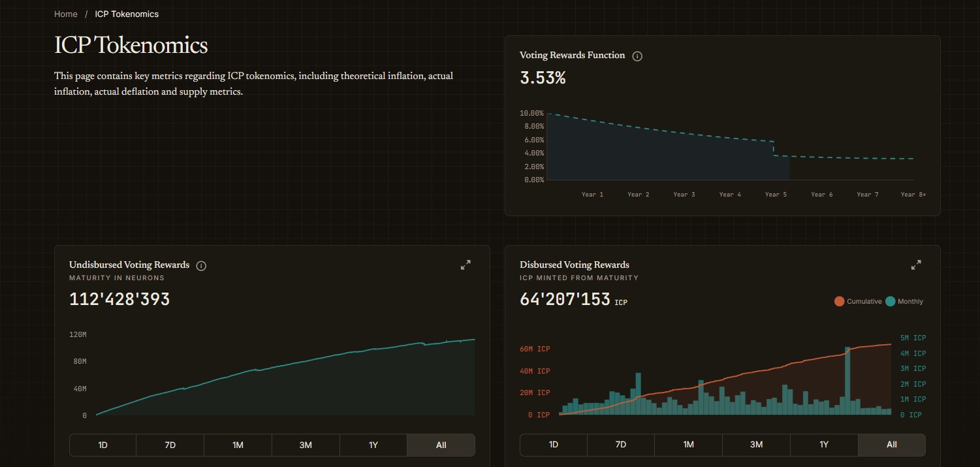The width and height of the screenshot is (980, 467).
Task: Toggle Monthly series in Disbursed chart legend
Action: tap(904, 301)
